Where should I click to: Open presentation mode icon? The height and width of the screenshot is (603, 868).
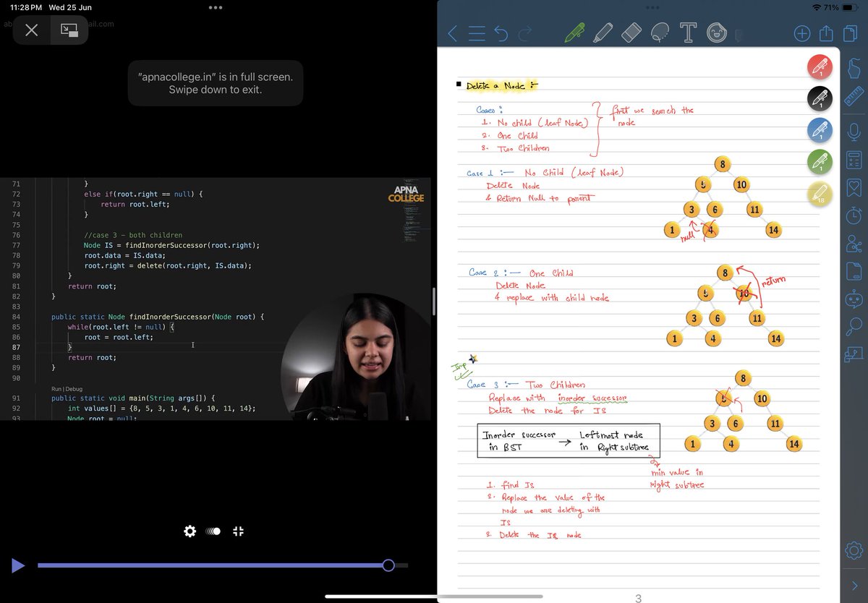pyautogui.click(x=854, y=354)
